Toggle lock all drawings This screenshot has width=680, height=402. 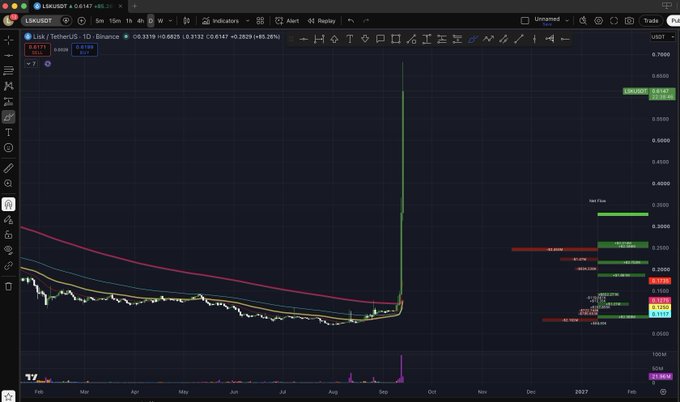coord(8,235)
